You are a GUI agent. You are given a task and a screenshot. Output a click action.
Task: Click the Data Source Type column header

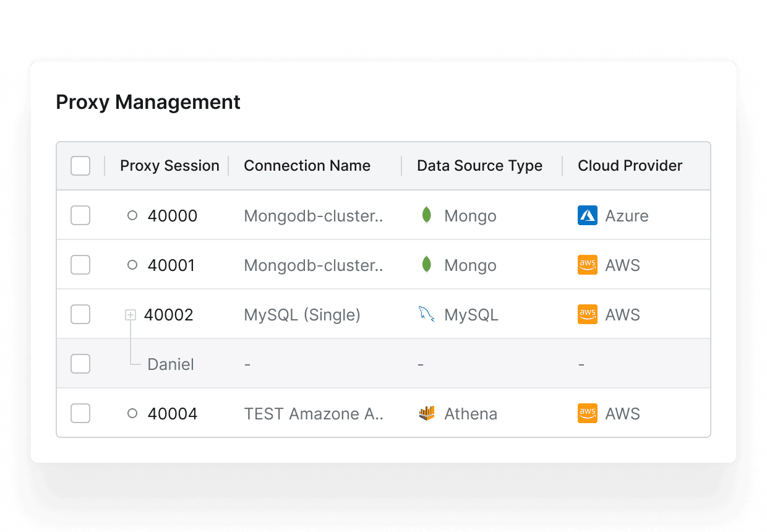tap(479, 166)
